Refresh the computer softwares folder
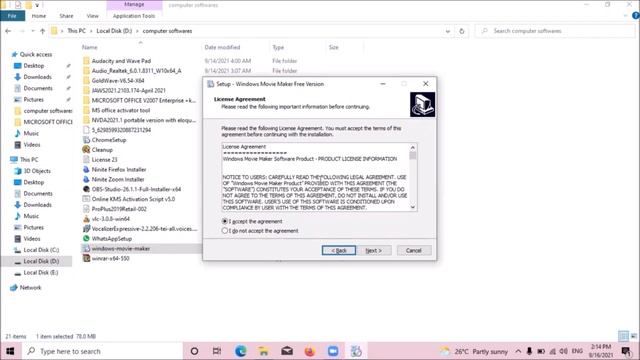The width and height of the screenshot is (640, 360). coord(462,31)
